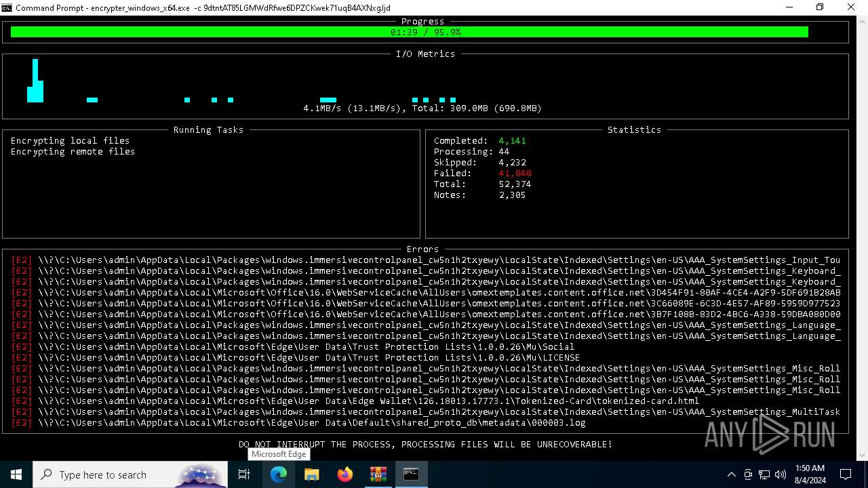Click the error line ending in SystemSettings_Input_Tou
The image size is (868, 488).
point(426,260)
